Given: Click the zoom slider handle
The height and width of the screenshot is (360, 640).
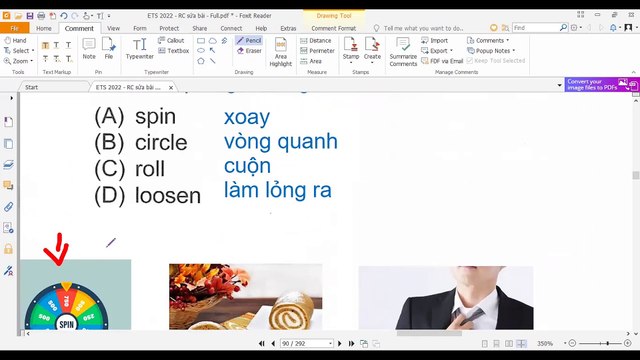Looking at the screenshot, I should (608, 344).
